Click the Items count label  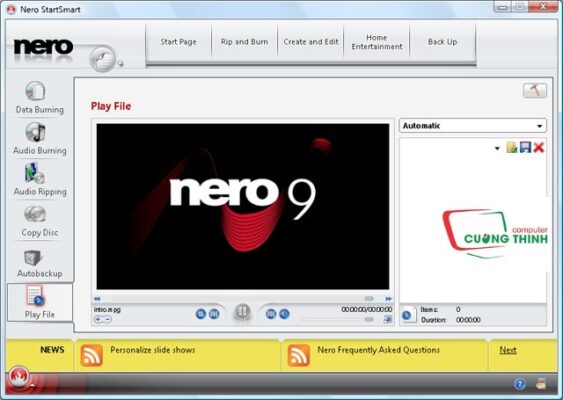pos(429,310)
